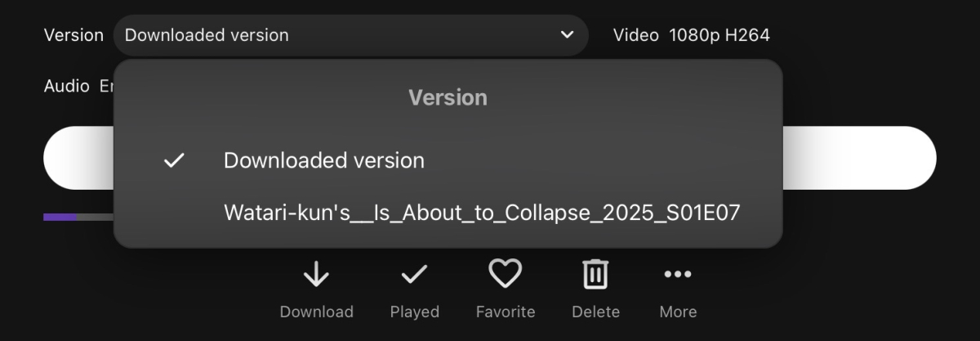Click the More text label
This screenshot has height=341, width=980.
tap(678, 312)
